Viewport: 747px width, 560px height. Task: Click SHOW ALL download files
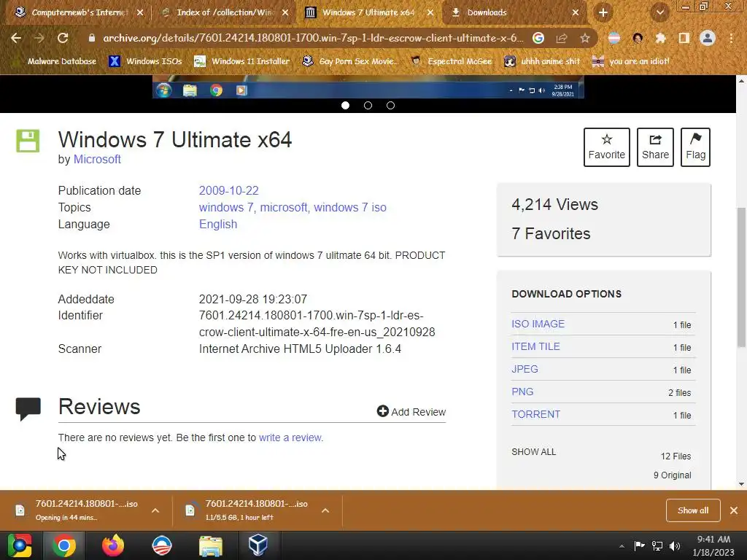[x=533, y=452]
